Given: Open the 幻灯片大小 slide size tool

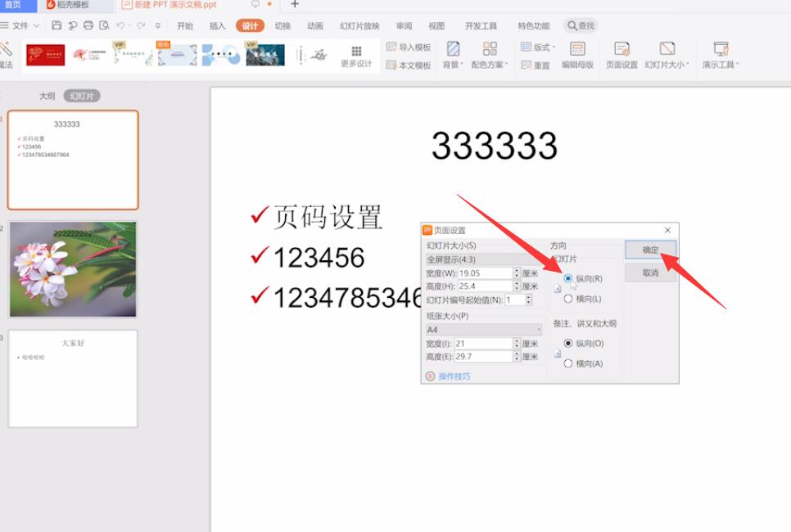Looking at the screenshot, I should click(667, 55).
